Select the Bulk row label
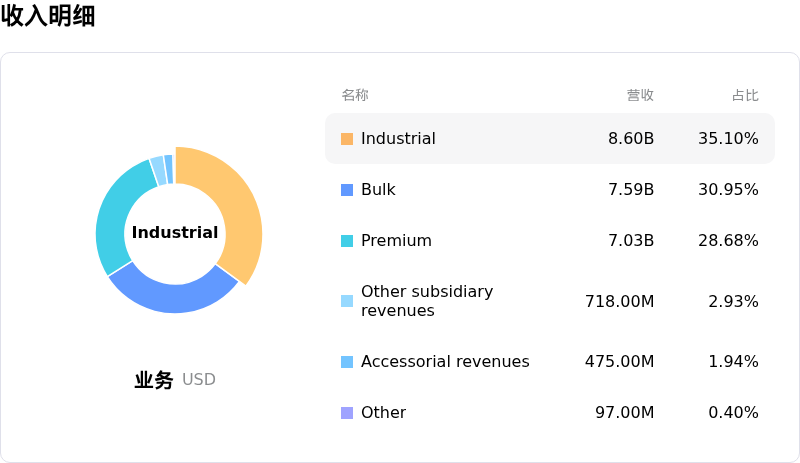This screenshot has width=800, height=463. pyautogui.click(x=378, y=190)
